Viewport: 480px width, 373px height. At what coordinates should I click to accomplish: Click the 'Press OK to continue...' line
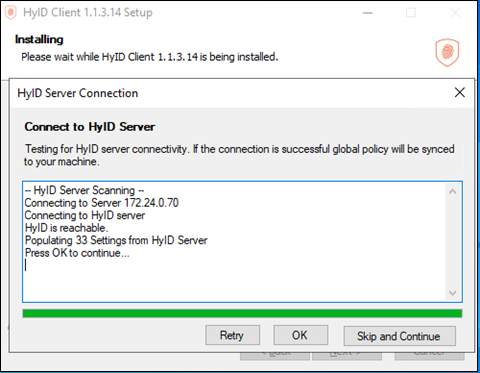tap(77, 253)
